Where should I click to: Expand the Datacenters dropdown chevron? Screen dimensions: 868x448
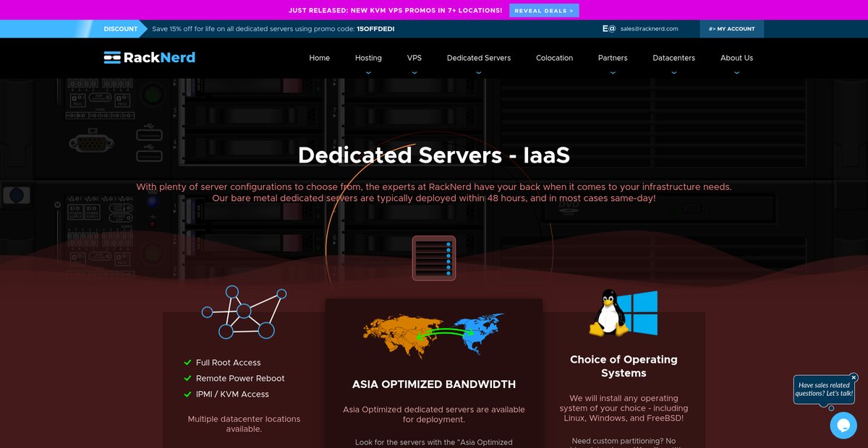(674, 73)
